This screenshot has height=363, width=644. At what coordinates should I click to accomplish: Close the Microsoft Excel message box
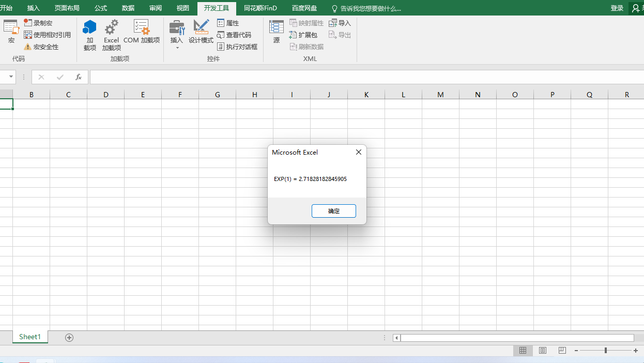[359, 152]
